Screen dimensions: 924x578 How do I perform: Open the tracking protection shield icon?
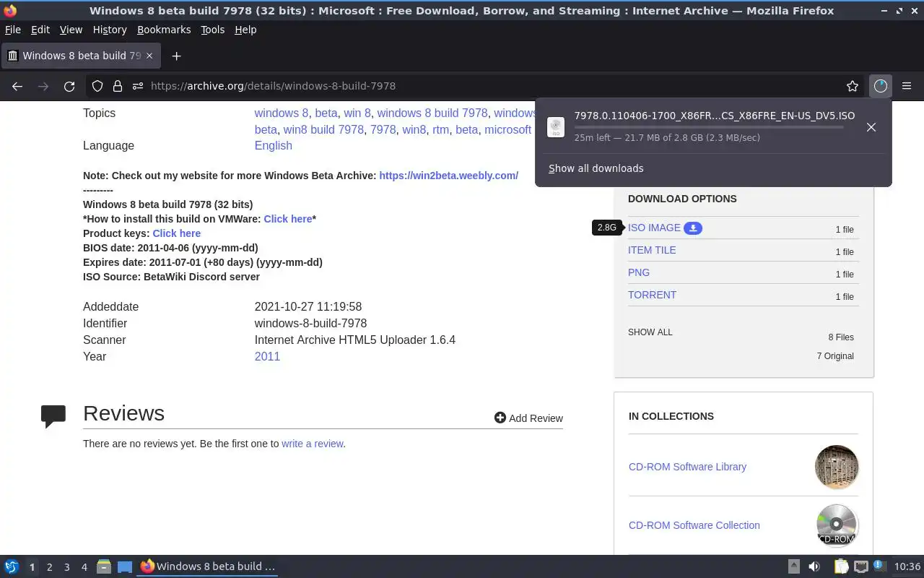point(97,86)
